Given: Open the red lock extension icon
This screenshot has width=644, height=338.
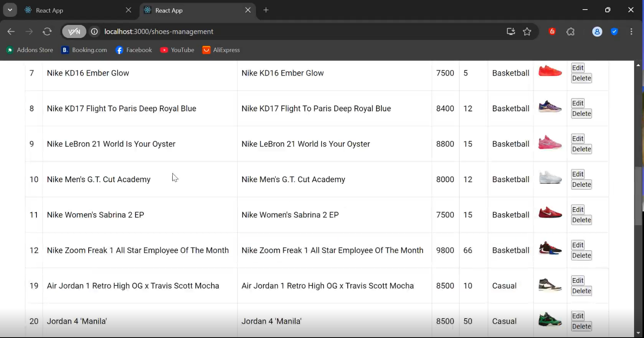Looking at the screenshot, I should point(552,31).
